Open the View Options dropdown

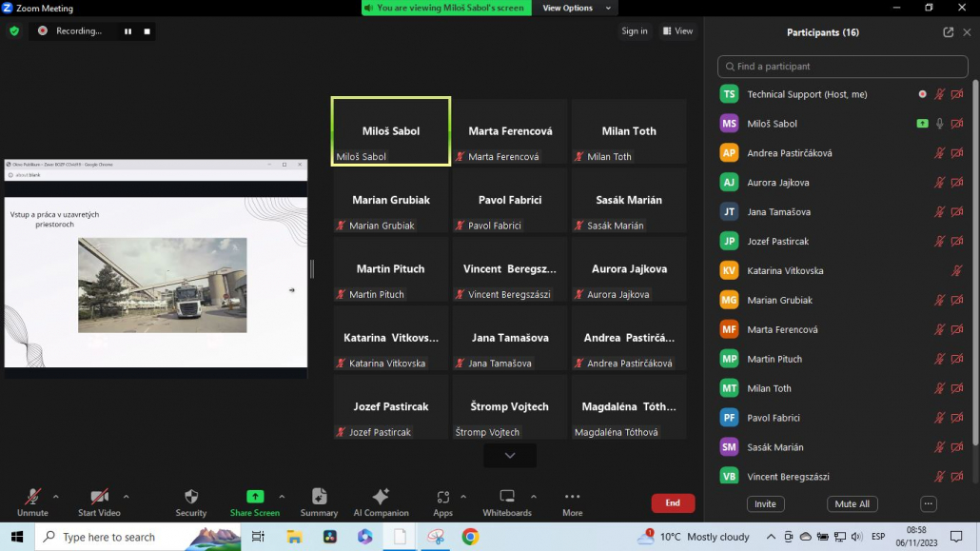pos(568,8)
